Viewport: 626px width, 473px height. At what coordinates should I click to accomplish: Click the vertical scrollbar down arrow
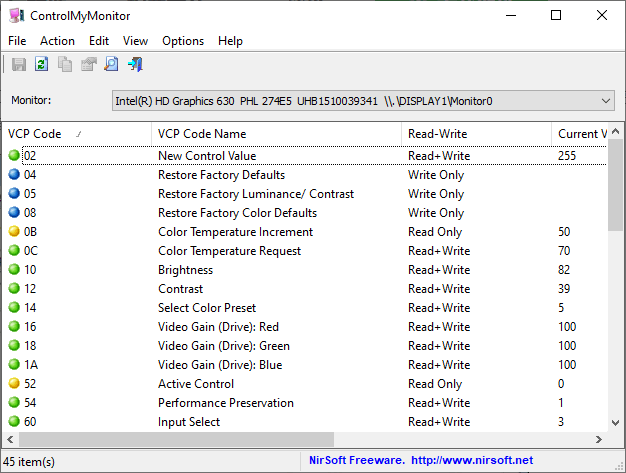point(616,423)
